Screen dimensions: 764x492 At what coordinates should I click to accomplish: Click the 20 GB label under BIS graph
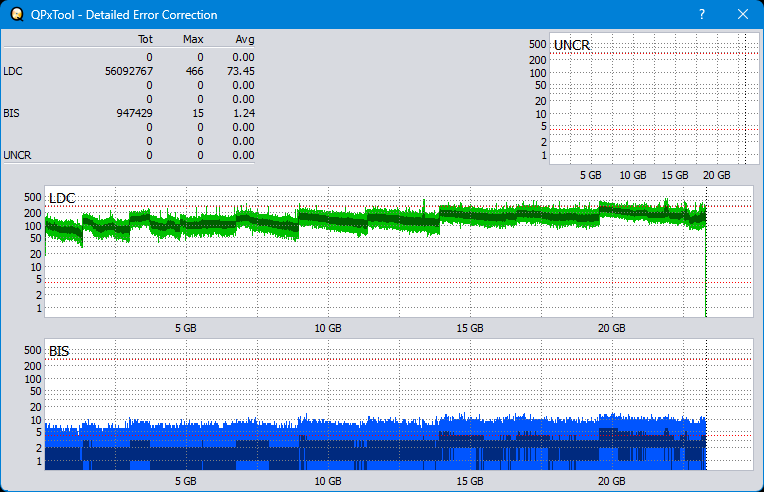611,481
